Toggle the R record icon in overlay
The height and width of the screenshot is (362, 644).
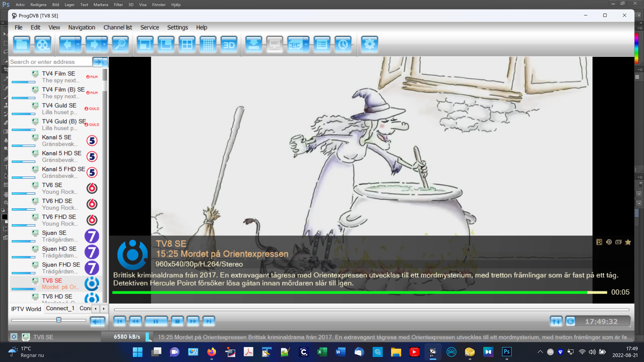[599, 242]
